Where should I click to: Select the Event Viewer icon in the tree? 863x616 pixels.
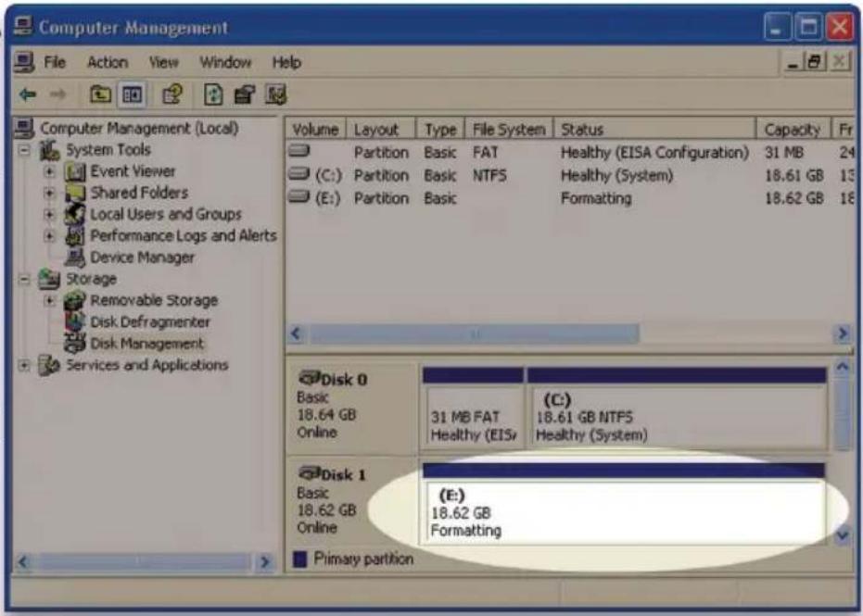click(x=75, y=171)
